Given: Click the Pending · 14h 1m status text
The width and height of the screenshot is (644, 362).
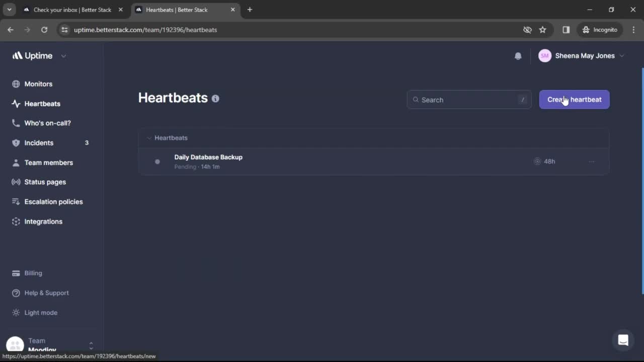Looking at the screenshot, I should click(x=197, y=167).
